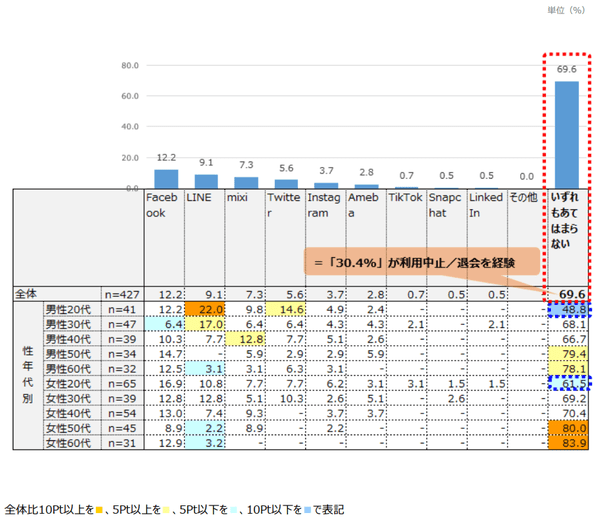Screen dimensions: 600x522
Task: Click the LINE bar labeled 9.1
Action: pyautogui.click(x=204, y=181)
